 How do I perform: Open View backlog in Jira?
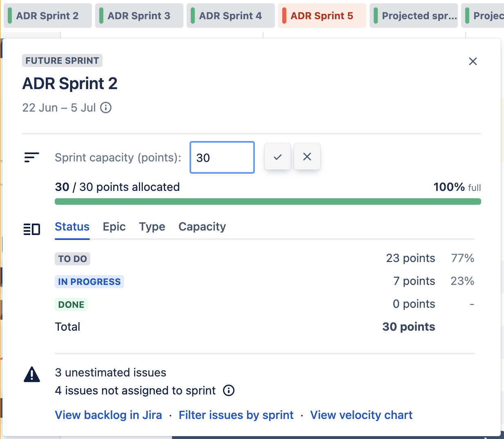(x=108, y=415)
